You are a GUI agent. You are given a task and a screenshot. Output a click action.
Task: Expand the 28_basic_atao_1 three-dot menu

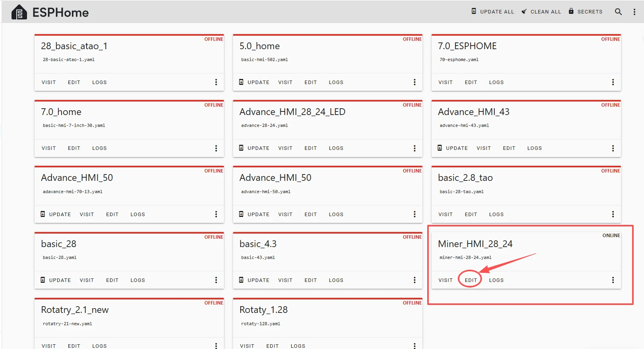[x=216, y=82]
